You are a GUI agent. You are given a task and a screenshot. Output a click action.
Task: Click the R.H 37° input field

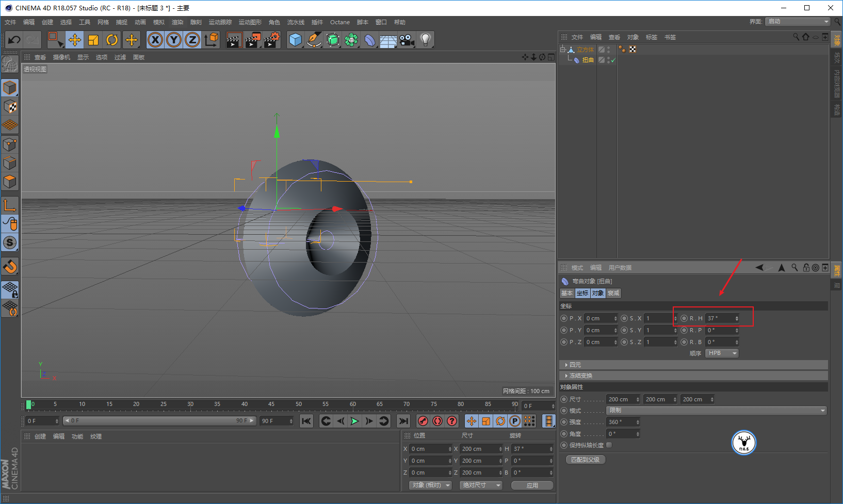[722, 318]
